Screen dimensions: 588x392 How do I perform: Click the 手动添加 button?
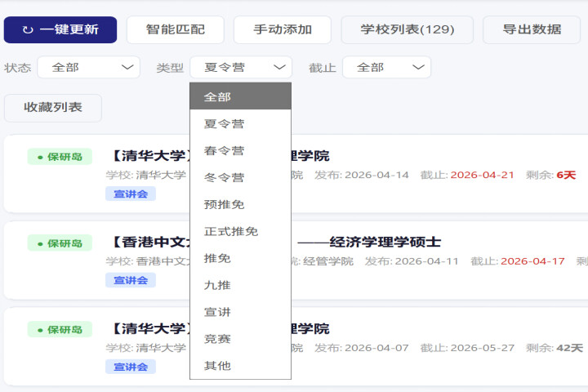tap(282, 29)
